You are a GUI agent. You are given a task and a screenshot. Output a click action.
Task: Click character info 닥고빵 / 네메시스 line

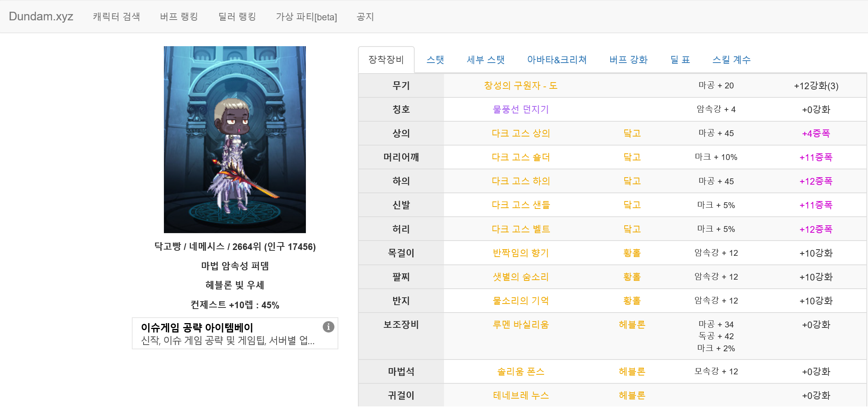coord(235,247)
